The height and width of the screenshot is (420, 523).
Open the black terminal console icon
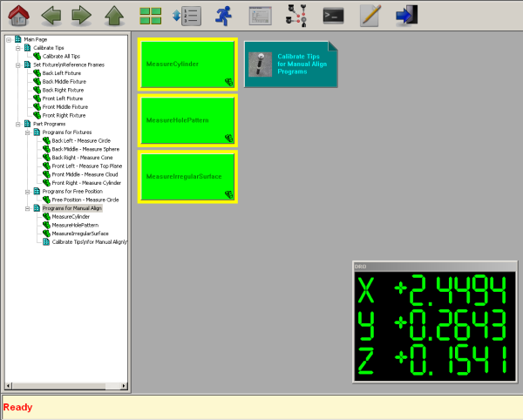pos(333,15)
